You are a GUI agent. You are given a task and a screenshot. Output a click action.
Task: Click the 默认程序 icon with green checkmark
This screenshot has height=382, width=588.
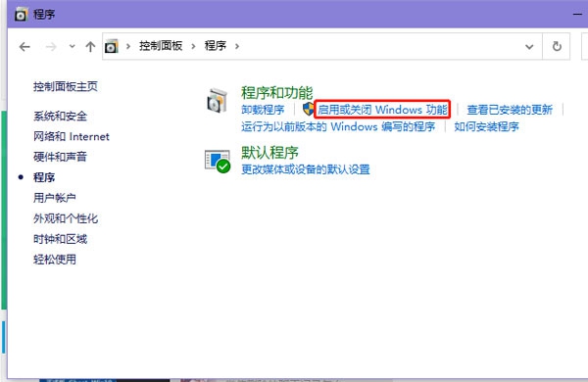click(218, 162)
